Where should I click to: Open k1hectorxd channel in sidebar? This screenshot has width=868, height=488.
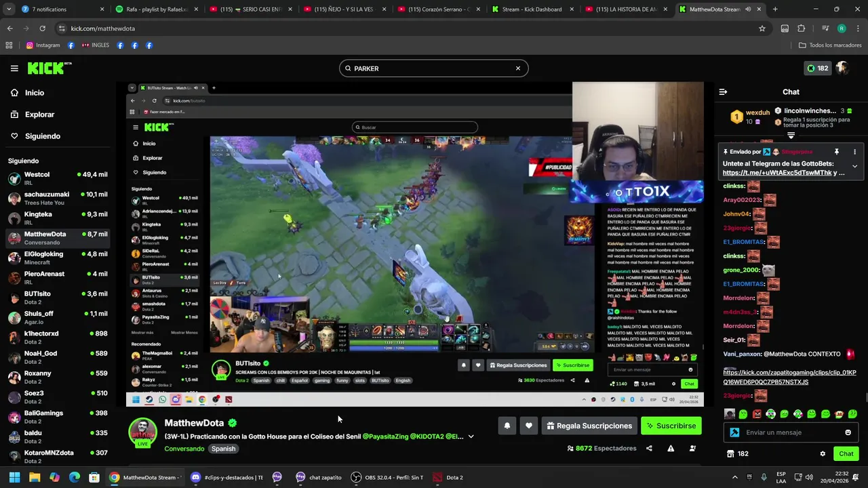pyautogui.click(x=58, y=338)
